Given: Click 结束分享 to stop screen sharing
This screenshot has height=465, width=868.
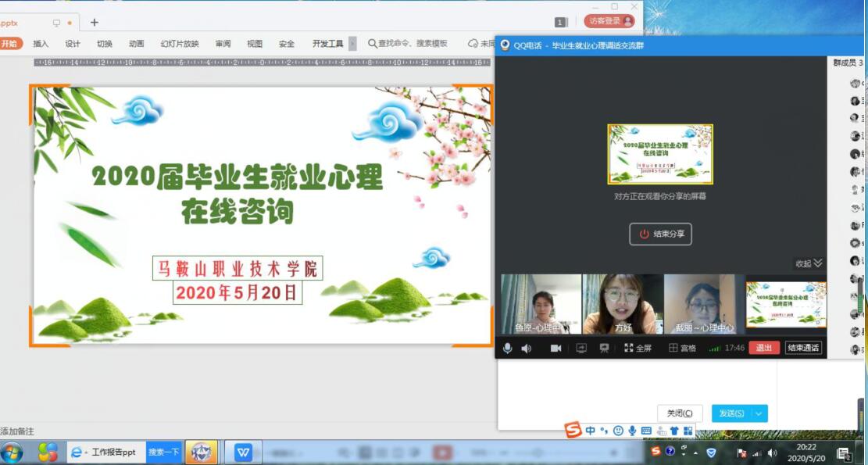Looking at the screenshot, I should coord(660,234).
